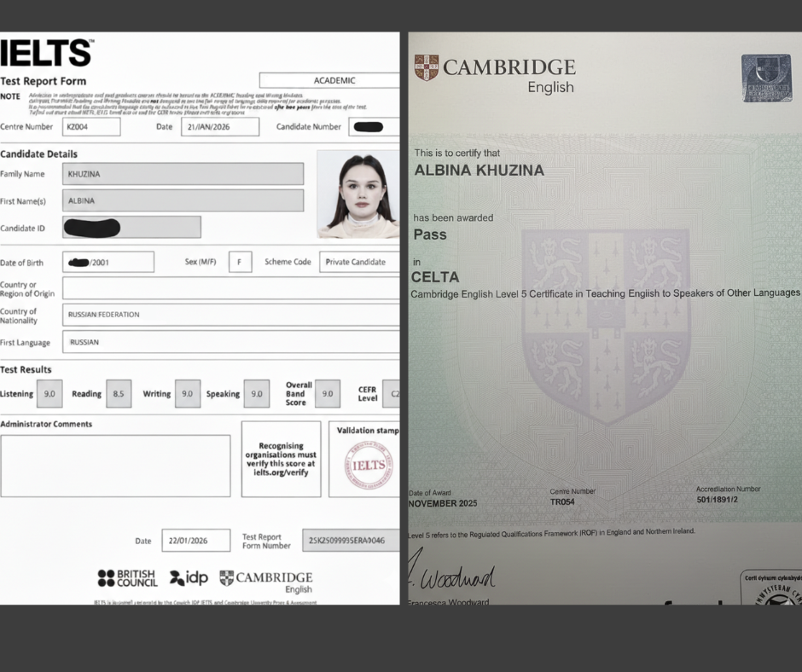The image size is (802, 672).
Task: Click the printed name Francesca Woodward
Action: pyautogui.click(x=449, y=602)
